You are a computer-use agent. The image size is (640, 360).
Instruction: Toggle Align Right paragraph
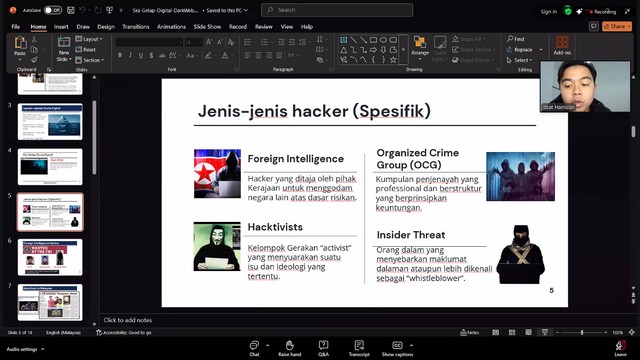pos(269,55)
